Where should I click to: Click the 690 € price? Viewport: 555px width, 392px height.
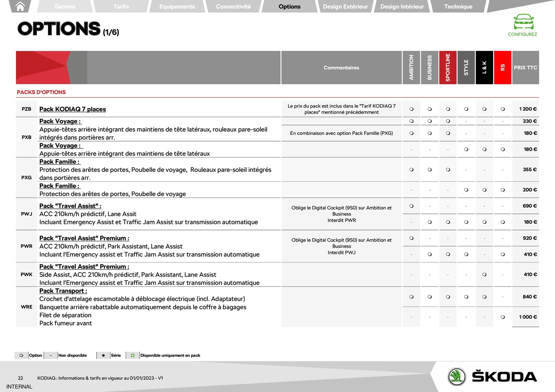[x=530, y=206]
